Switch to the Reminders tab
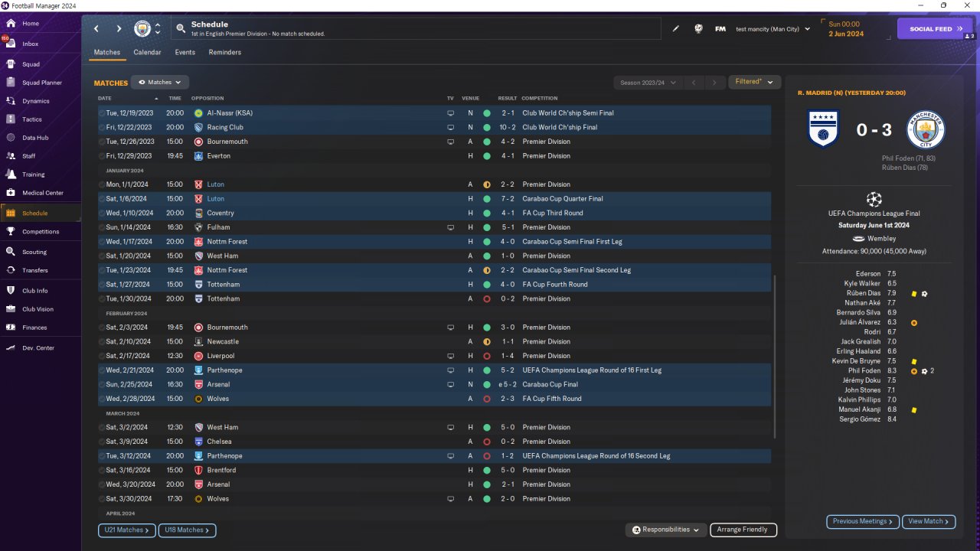This screenshot has width=980, height=551. coord(225,52)
